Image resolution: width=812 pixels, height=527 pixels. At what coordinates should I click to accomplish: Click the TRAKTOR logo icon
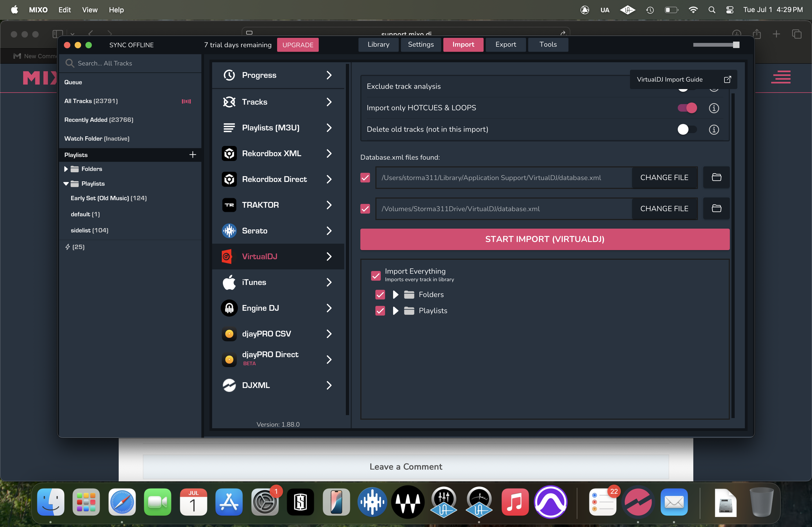[229, 205]
